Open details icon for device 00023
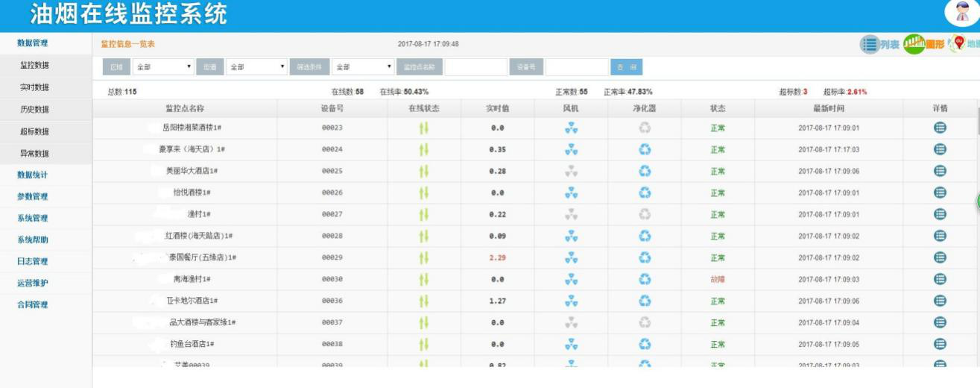 point(940,128)
